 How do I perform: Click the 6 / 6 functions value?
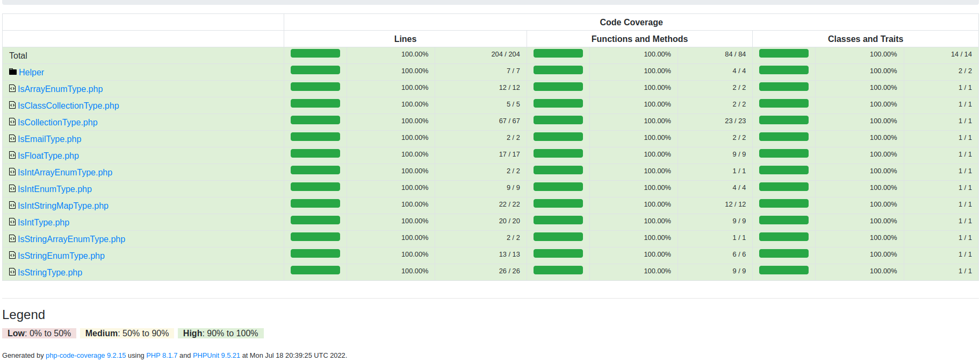[x=739, y=254]
